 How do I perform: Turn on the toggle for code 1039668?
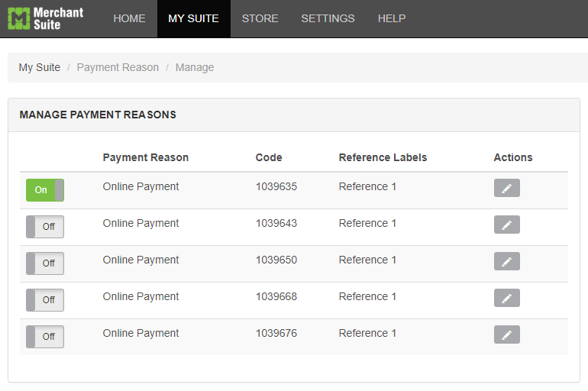pos(45,300)
